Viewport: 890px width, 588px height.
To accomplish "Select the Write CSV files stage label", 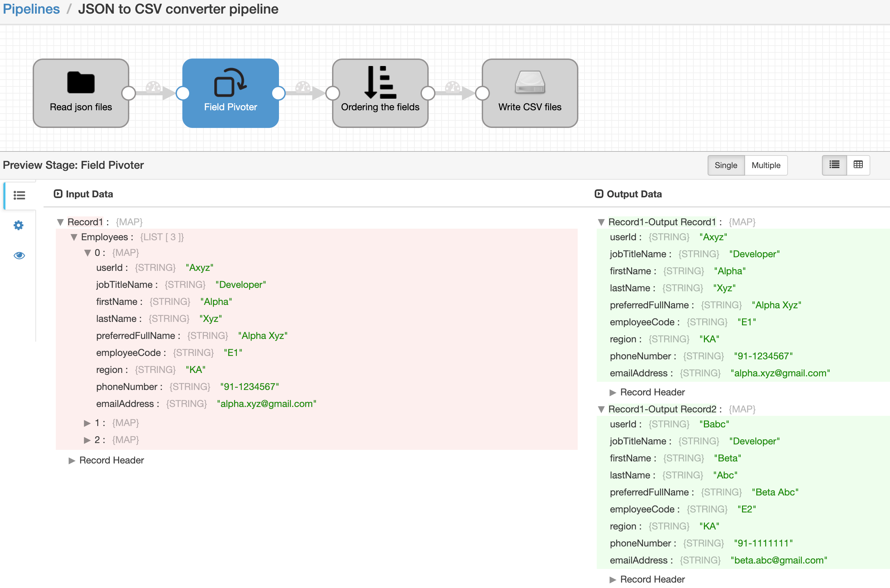I will coord(530,107).
